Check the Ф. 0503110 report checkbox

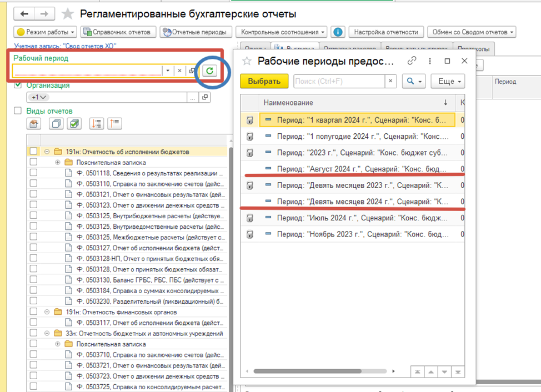coord(33,183)
